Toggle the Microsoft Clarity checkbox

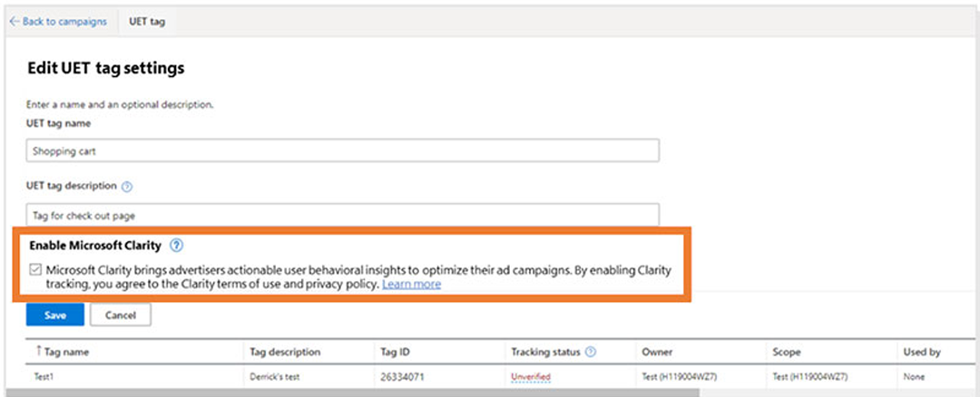tap(35, 270)
